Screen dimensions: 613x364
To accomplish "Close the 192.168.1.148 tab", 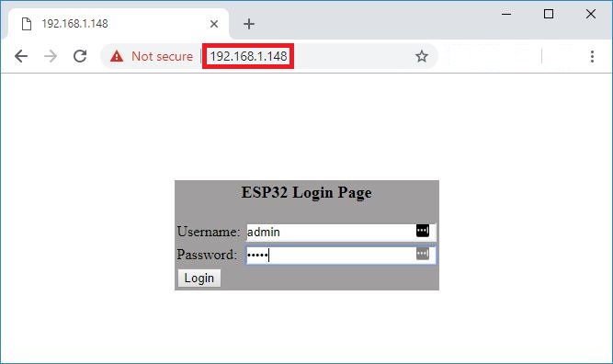I will coord(214,24).
